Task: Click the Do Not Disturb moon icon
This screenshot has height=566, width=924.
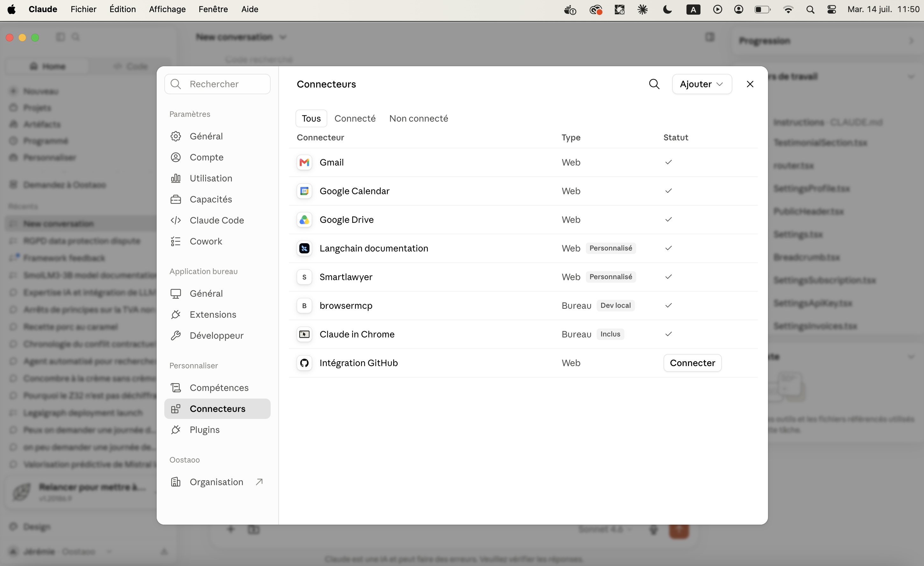Action: pos(667,9)
